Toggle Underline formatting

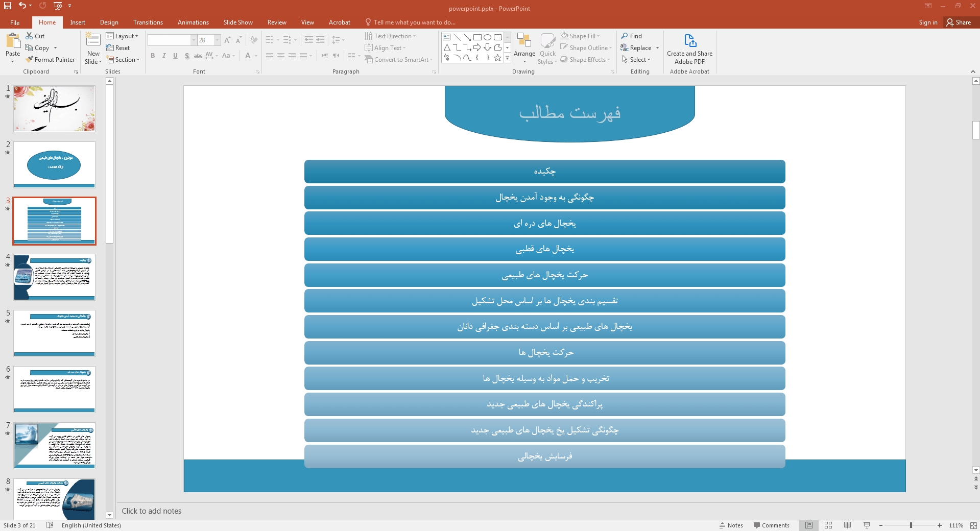pyautogui.click(x=175, y=56)
